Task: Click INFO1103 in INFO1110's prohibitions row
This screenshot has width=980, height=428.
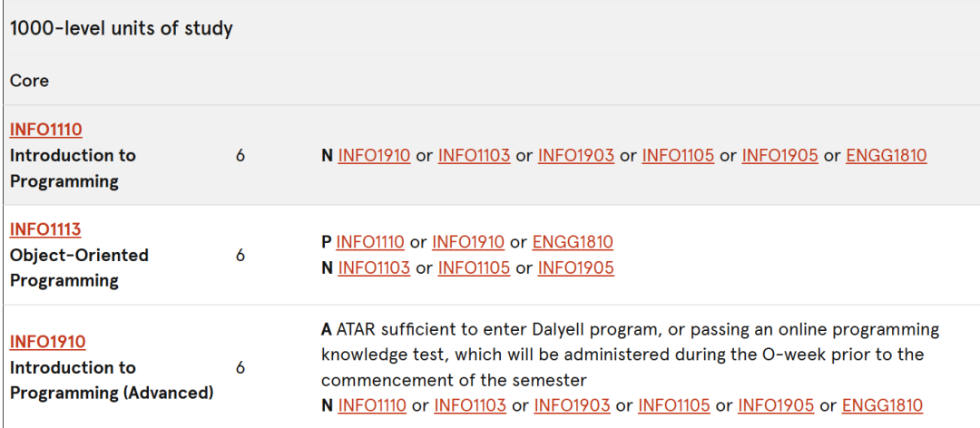Action: [475, 156]
